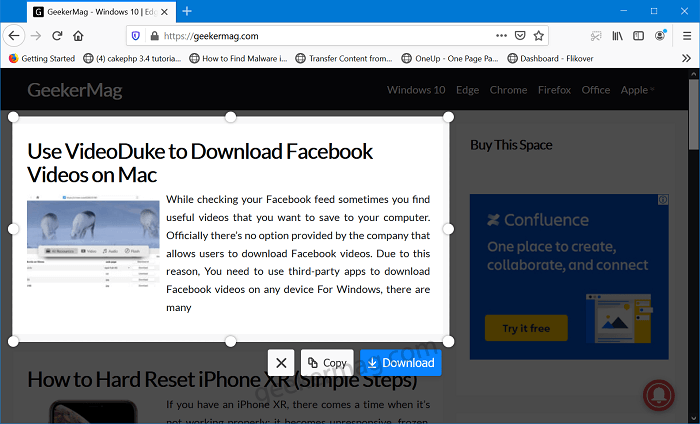This screenshot has width=700, height=424.
Task: Click the screenshot scissors toolbar icon
Action: tap(596, 36)
